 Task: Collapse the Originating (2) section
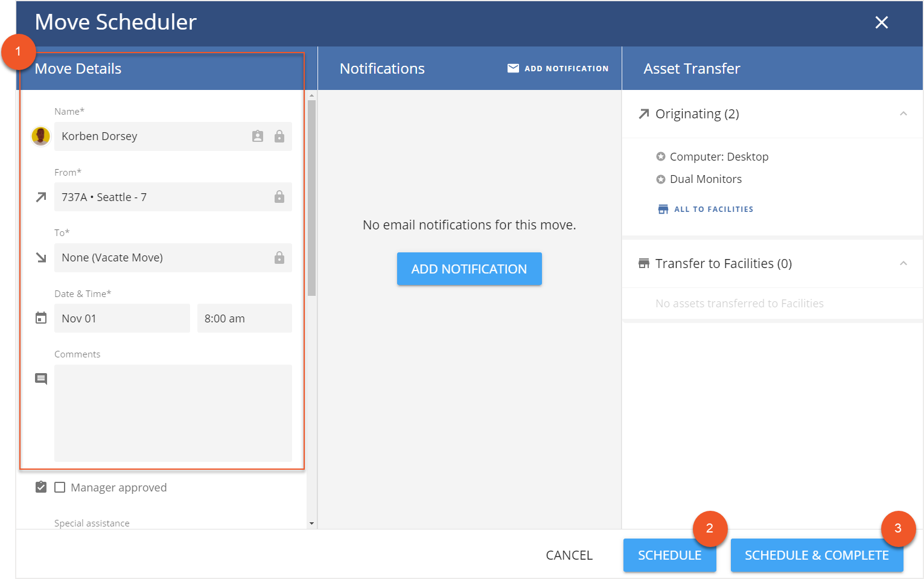pyautogui.click(x=903, y=114)
